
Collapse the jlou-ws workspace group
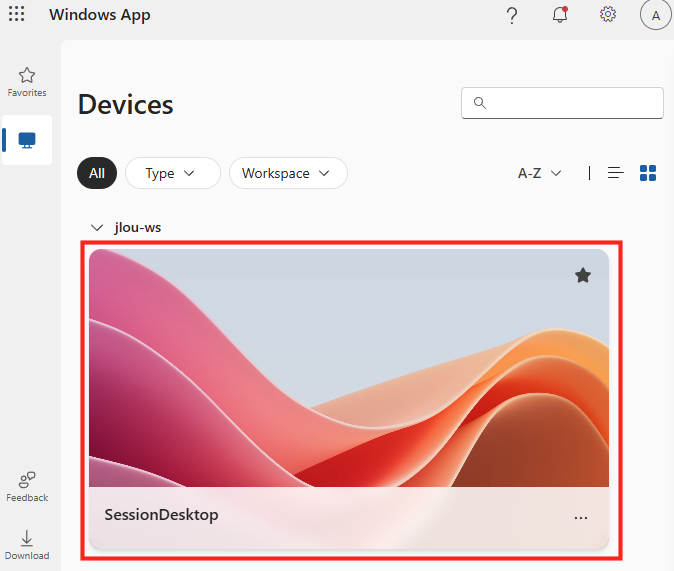[97, 228]
